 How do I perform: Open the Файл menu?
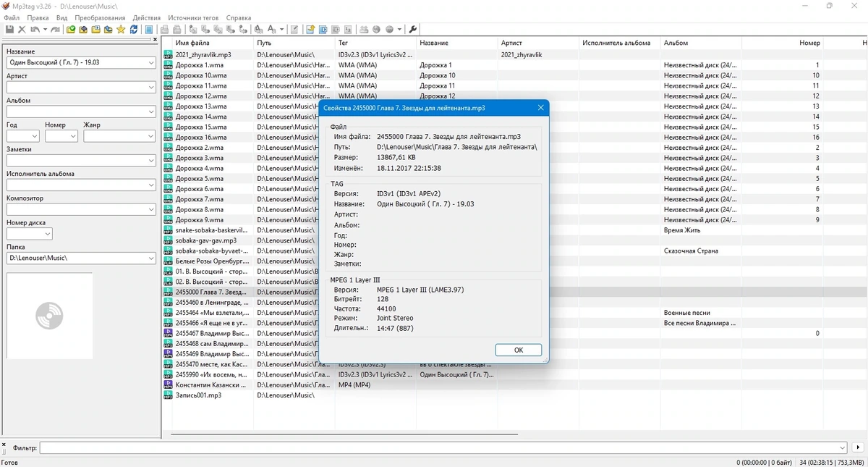point(12,17)
